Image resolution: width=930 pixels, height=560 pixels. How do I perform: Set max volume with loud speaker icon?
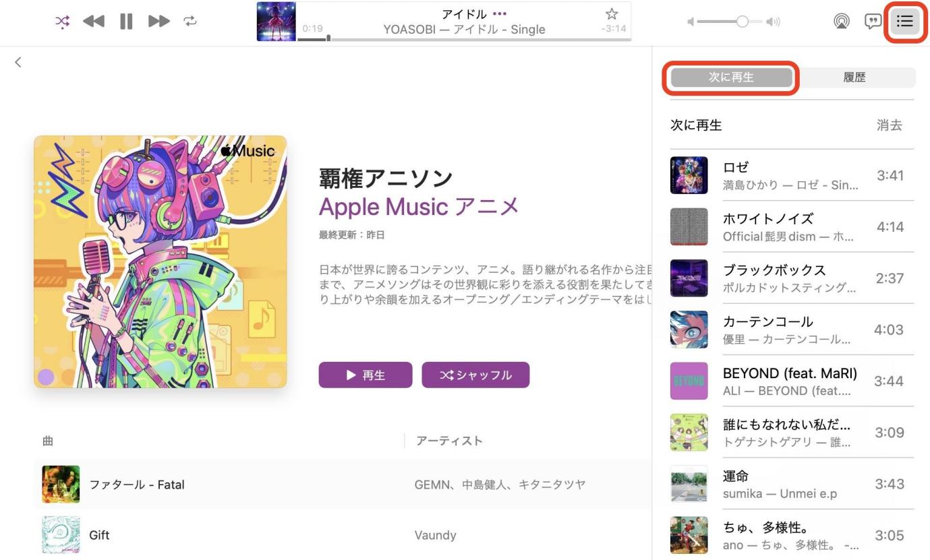[x=774, y=22]
